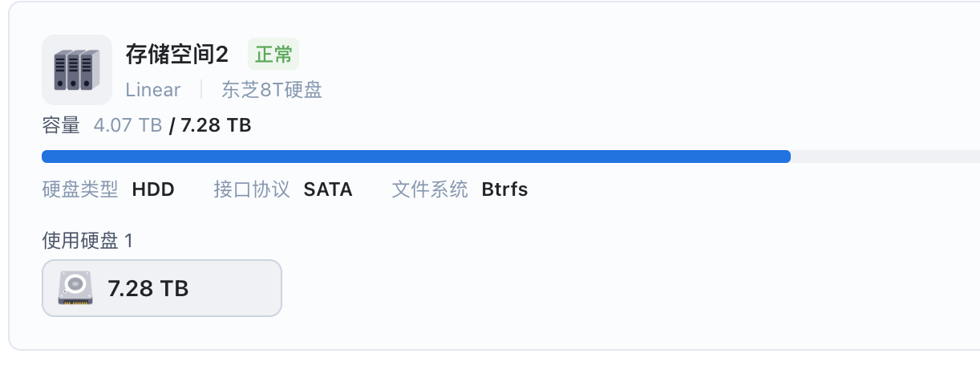Click the 使用硬盘 1 heading
The width and height of the screenshot is (980, 366).
(87, 240)
